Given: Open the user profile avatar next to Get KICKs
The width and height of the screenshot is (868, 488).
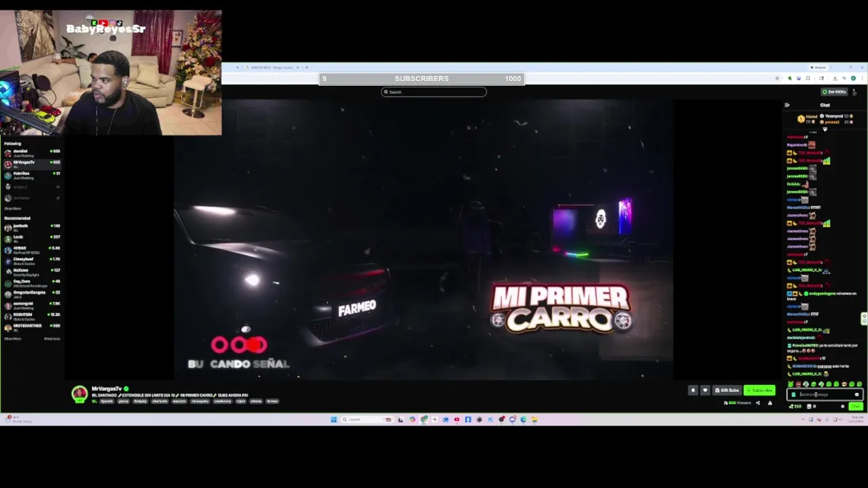Looking at the screenshot, I should 854,92.
